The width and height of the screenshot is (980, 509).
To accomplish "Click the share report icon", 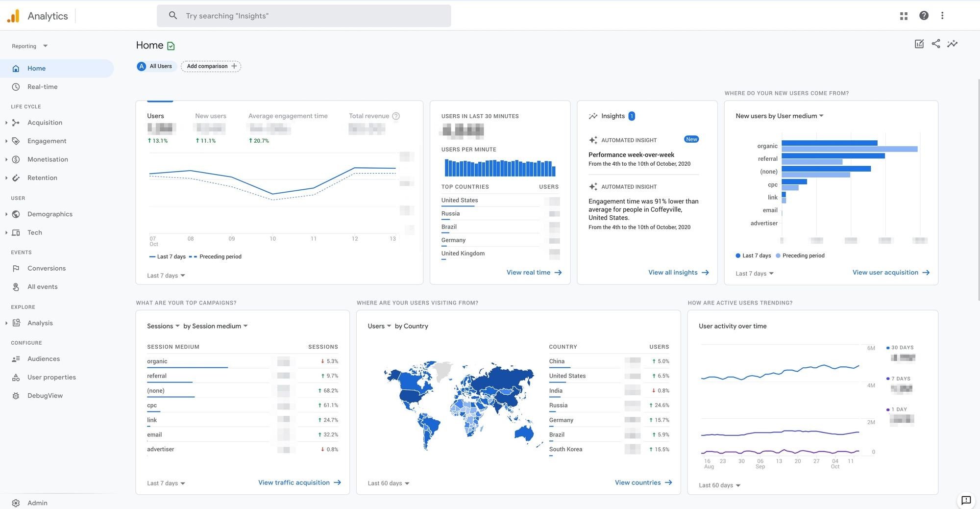I will click(935, 44).
